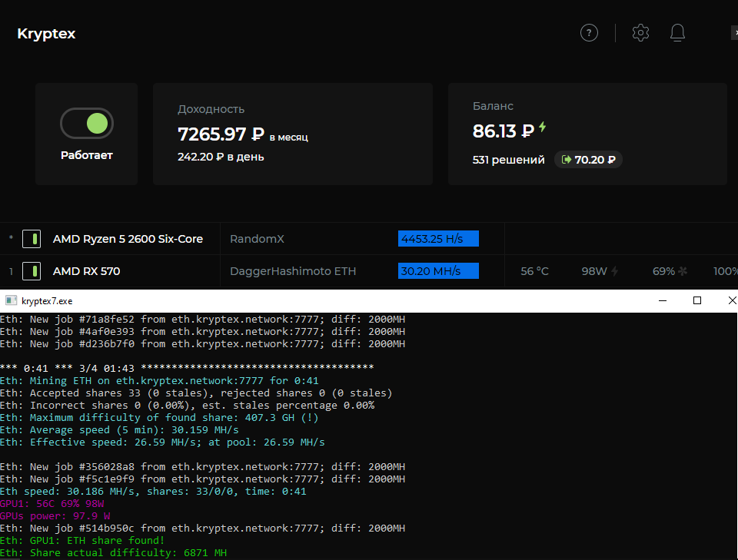Click the 'Mining ETH on eth.kryptex.network' line

(159, 381)
